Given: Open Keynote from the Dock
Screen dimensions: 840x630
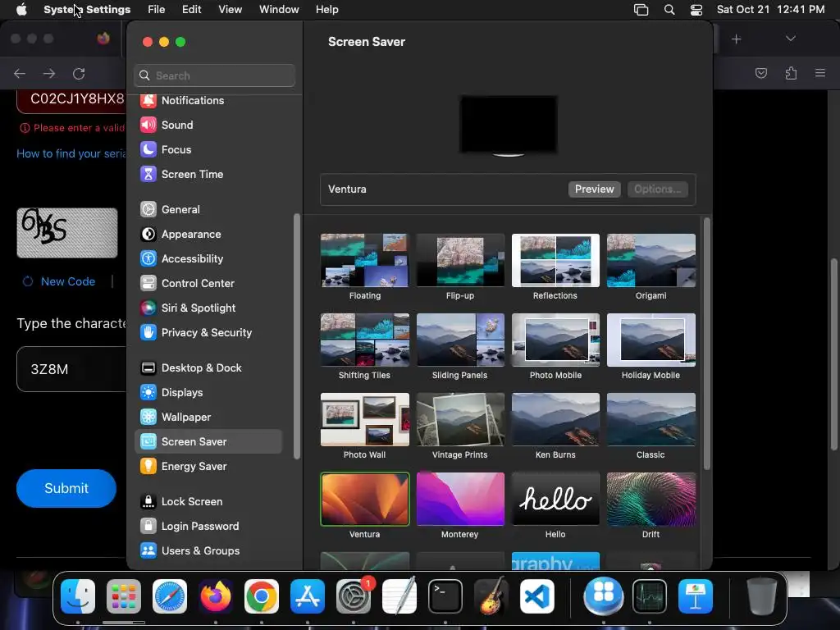Looking at the screenshot, I should click(x=696, y=596).
